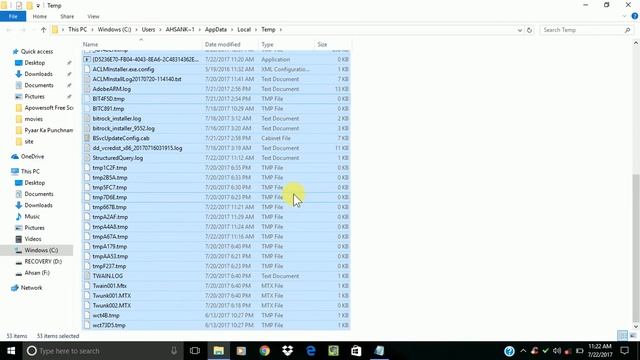Open the Apowersoft Free Sc folder

click(x=49, y=108)
